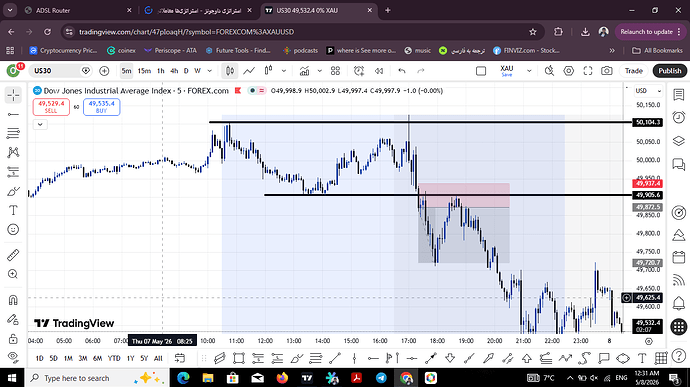
Task: Select the YTD date range
Action: coord(114,358)
